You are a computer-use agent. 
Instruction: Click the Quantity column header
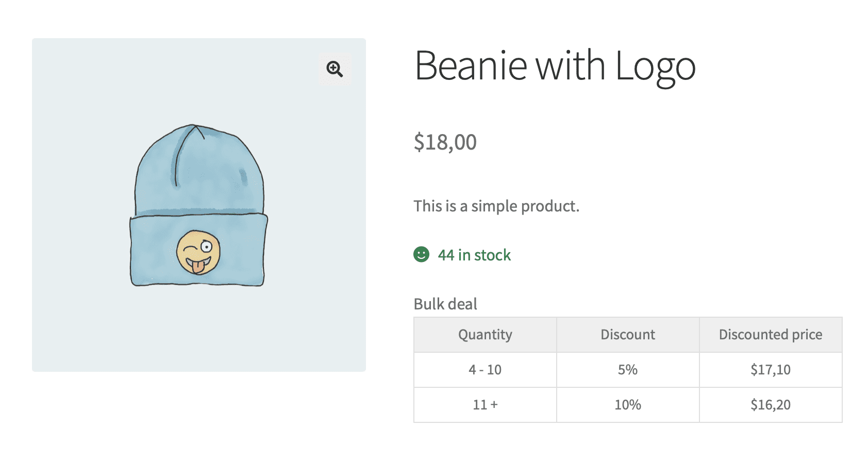click(485, 335)
